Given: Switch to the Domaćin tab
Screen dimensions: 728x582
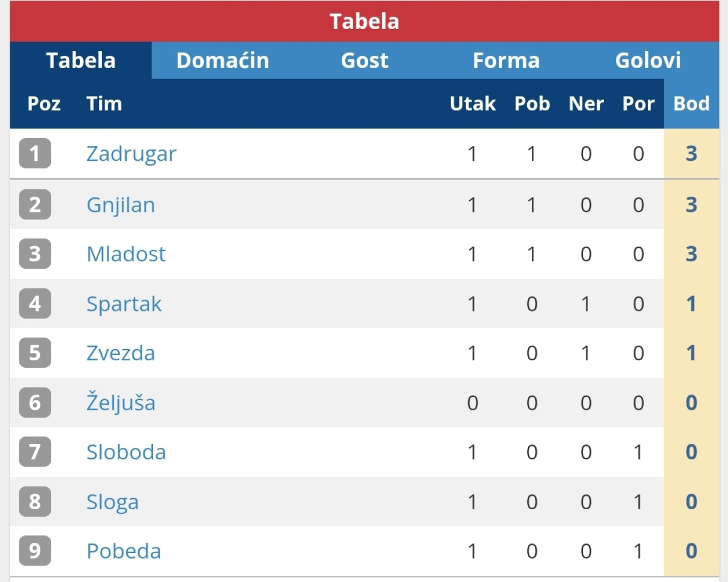Looking at the screenshot, I should pyautogui.click(x=222, y=60).
